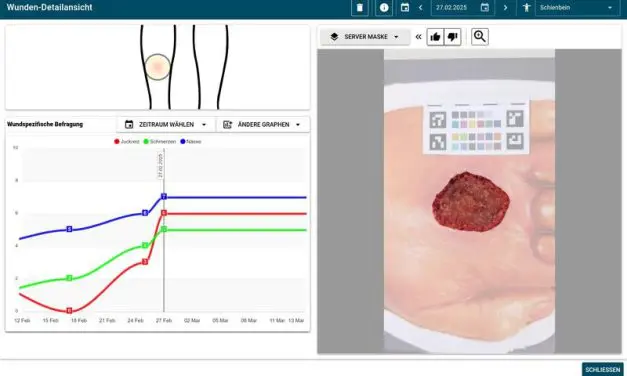
Task: Click the blue data point labeled 5
Action: (x=69, y=229)
